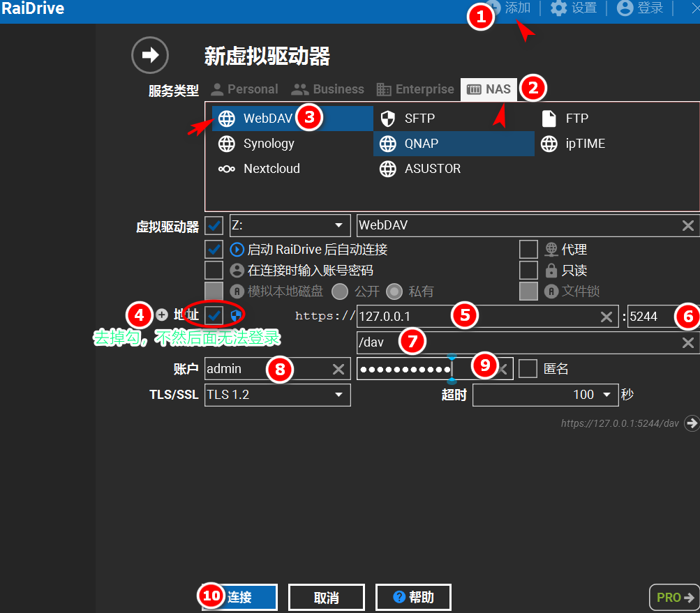Clear the /dav path field

click(x=688, y=342)
